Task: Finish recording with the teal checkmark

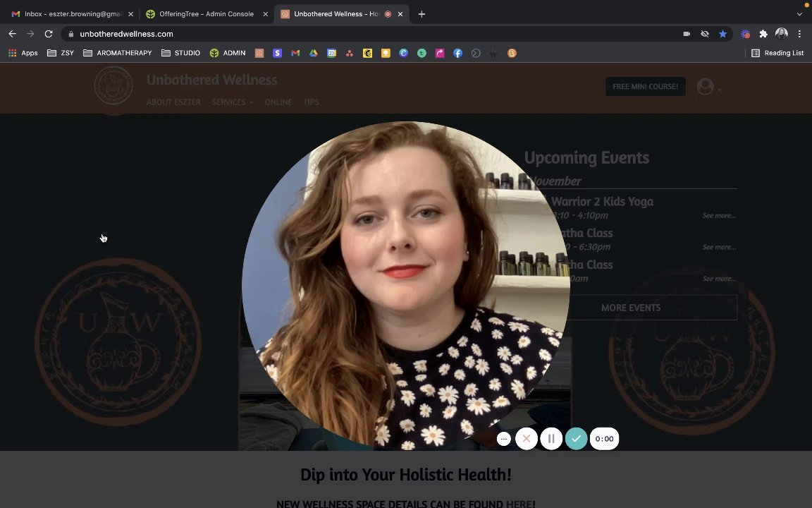Action: click(577, 439)
